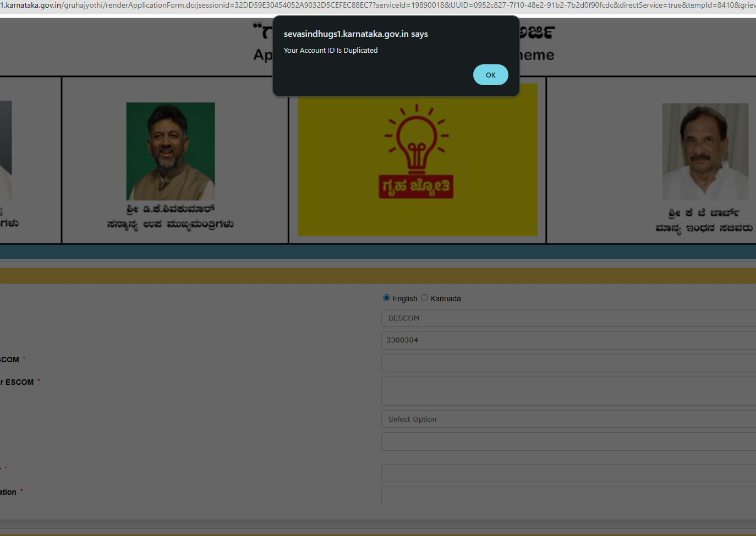Viewport: 756px width, 536px height.
Task: Click the field showing BESCOM
Action: click(568, 318)
